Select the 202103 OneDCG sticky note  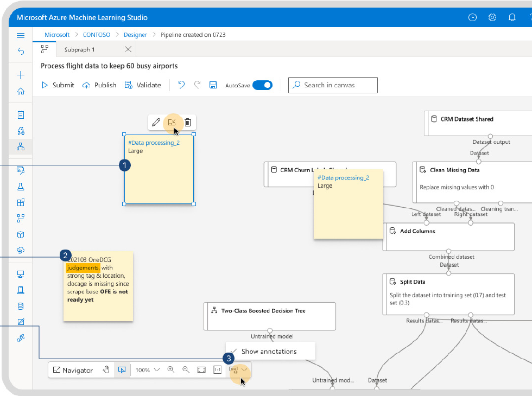[98, 286]
